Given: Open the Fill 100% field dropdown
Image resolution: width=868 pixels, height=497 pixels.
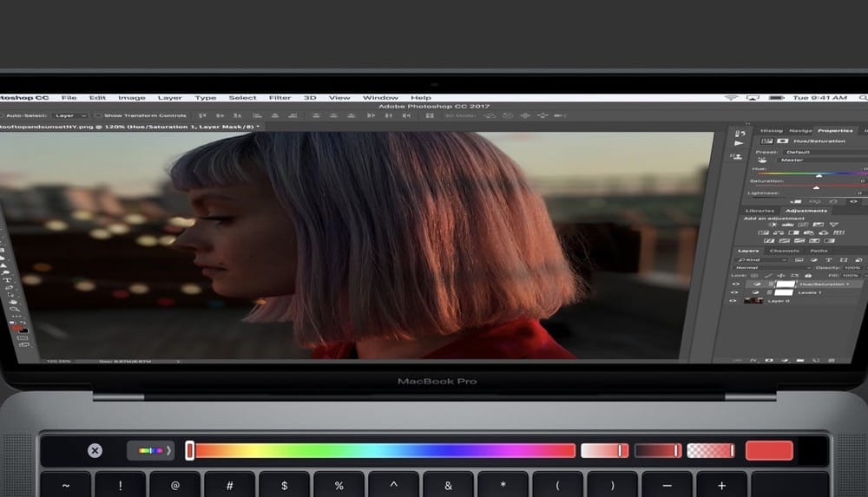Looking at the screenshot, I should [851, 276].
